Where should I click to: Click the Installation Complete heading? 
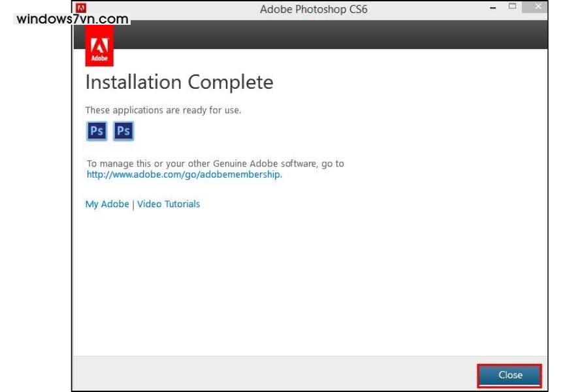tap(179, 82)
